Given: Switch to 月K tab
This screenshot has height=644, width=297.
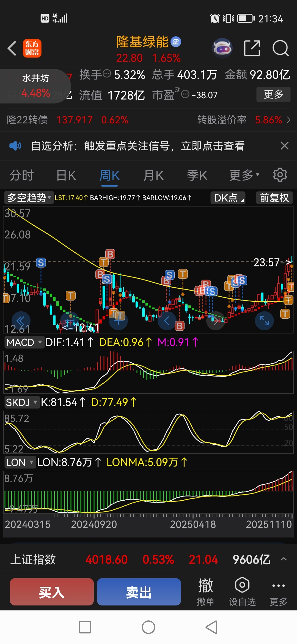Looking at the screenshot, I should (154, 175).
